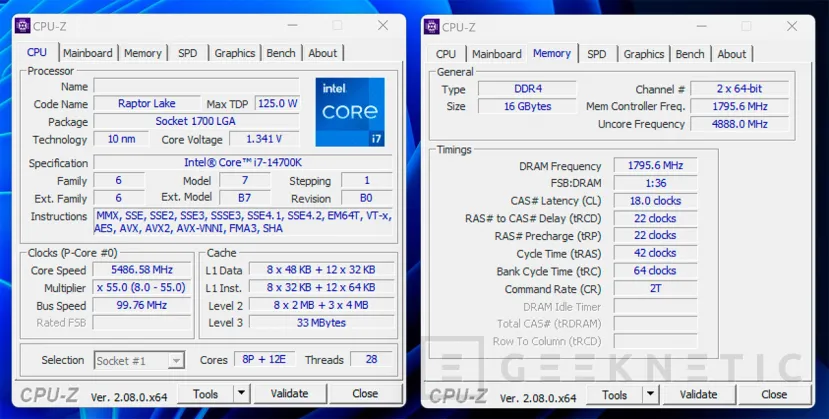Switch to CPU tab in right window

click(446, 54)
